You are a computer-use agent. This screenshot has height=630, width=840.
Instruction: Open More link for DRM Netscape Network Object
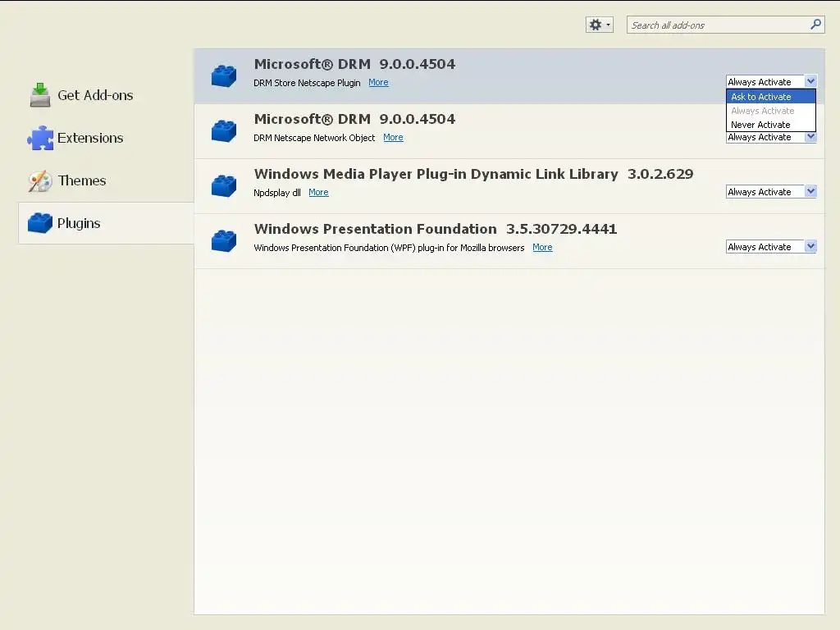(x=393, y=138)
